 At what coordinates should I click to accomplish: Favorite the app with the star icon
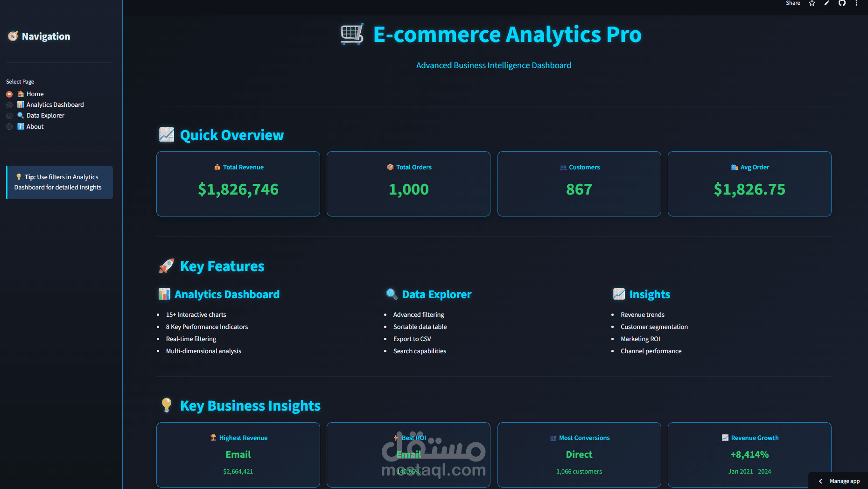coord(812,3)
